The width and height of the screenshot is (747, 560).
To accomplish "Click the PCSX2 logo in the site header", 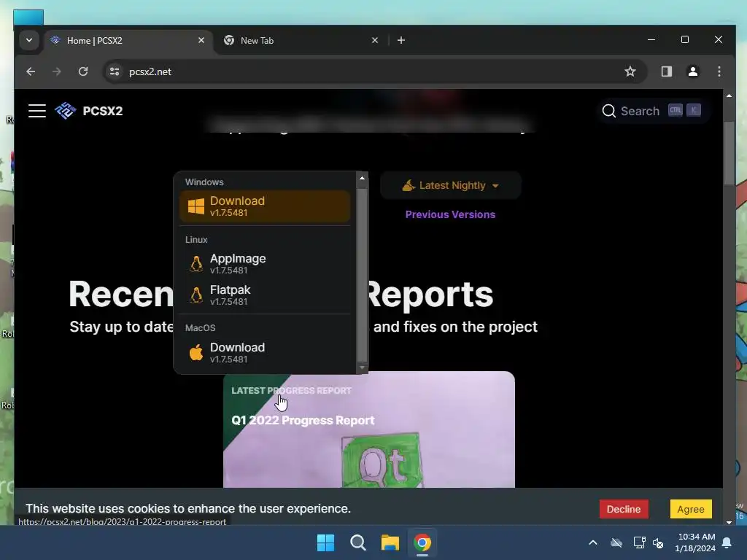I will [x=88, y=111].
